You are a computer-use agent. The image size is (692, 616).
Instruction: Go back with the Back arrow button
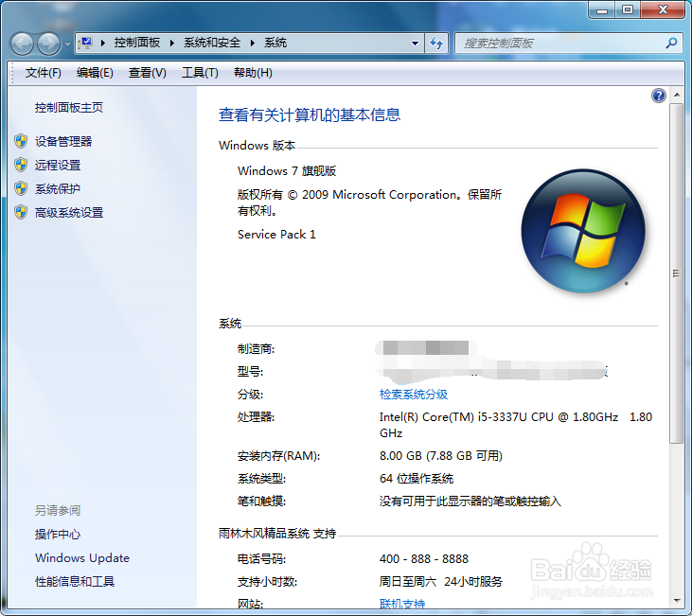[22, 44]
